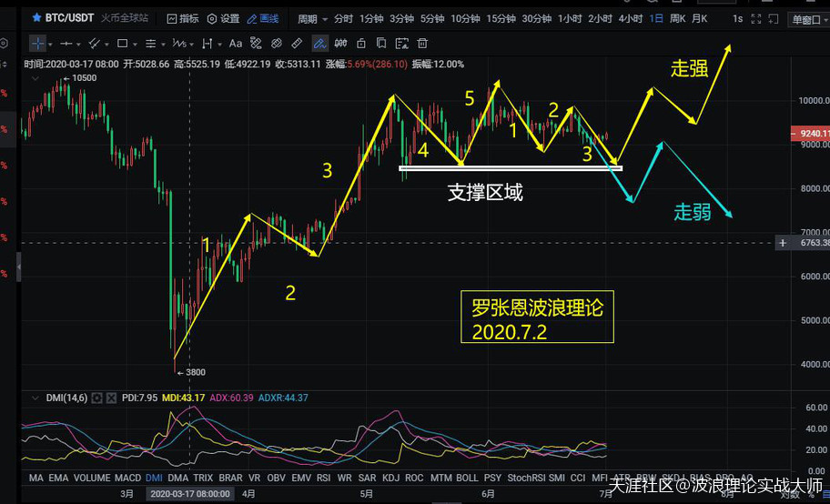The image size is (830, 504).
Task: Click the copy drawings icon
Action: [381, 44]
